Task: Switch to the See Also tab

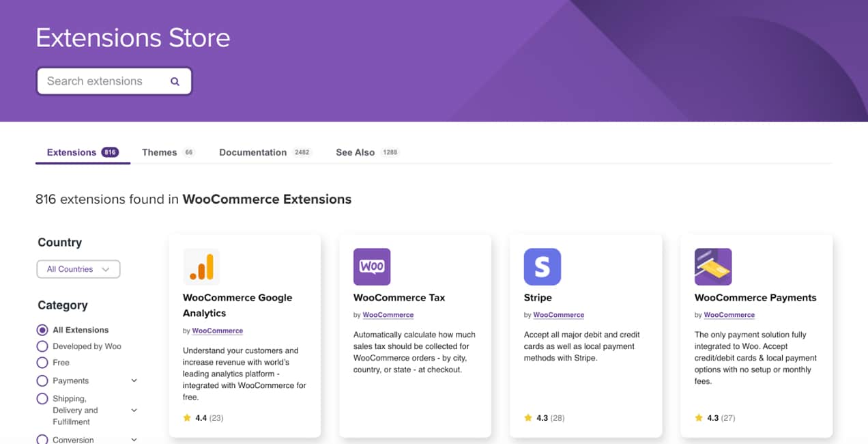Action: 368,152
